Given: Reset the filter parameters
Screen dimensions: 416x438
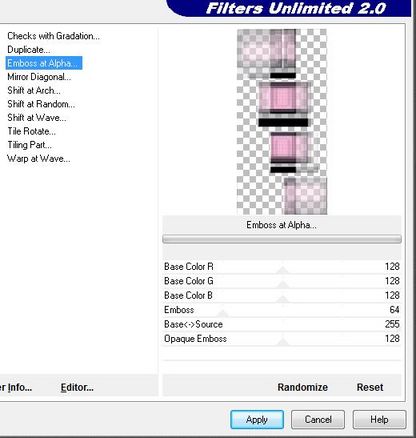Looking at the screenshot, I should pos(370,387).
